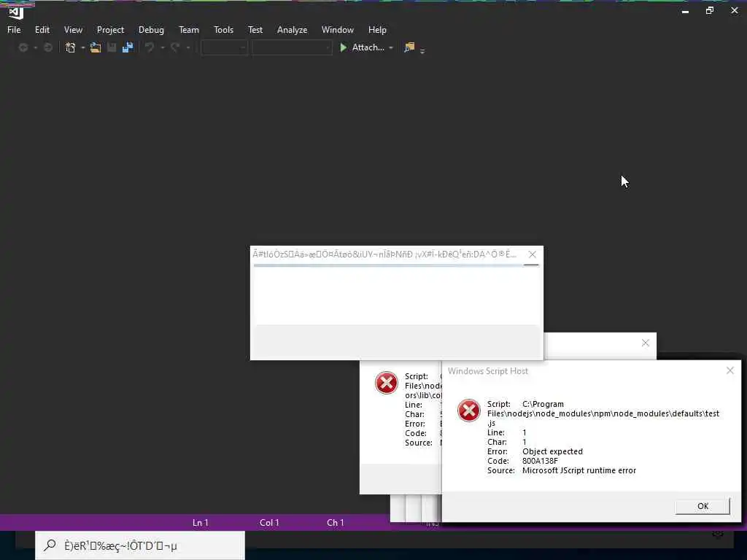Expand the Redo history dropdown arrow
Screen dimensions: 747x560
click(x=187, y=47)
